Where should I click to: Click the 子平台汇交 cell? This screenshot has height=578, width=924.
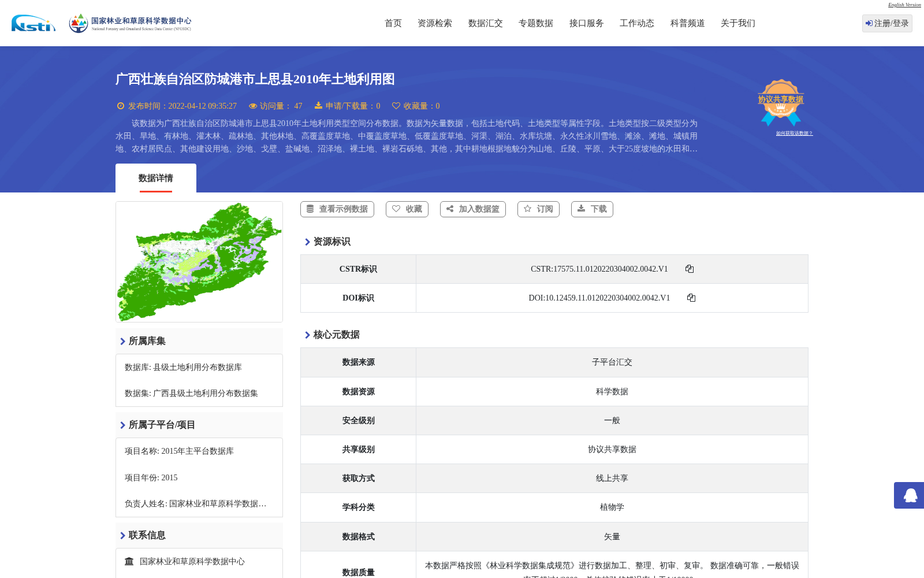[612, 362]
